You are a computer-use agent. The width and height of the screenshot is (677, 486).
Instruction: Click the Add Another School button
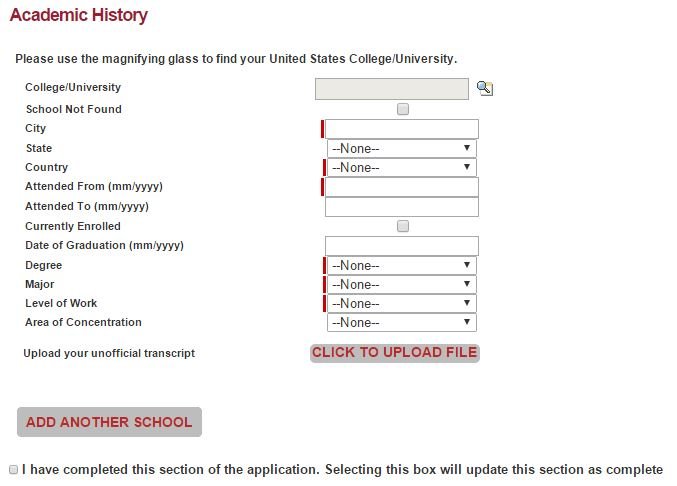coord(109,422)
